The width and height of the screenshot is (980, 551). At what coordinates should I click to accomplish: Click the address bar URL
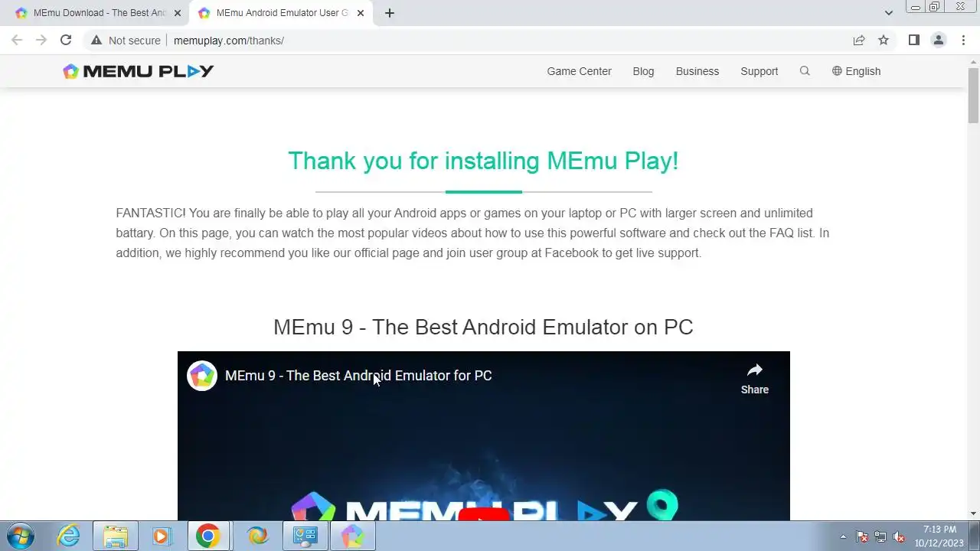(229, 41)
